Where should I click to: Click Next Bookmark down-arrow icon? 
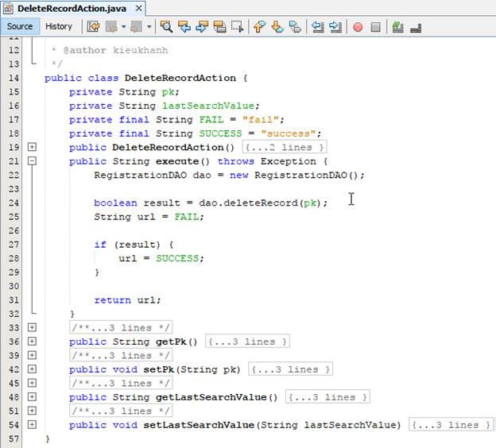pyautogui.click(x=277, y=27)
